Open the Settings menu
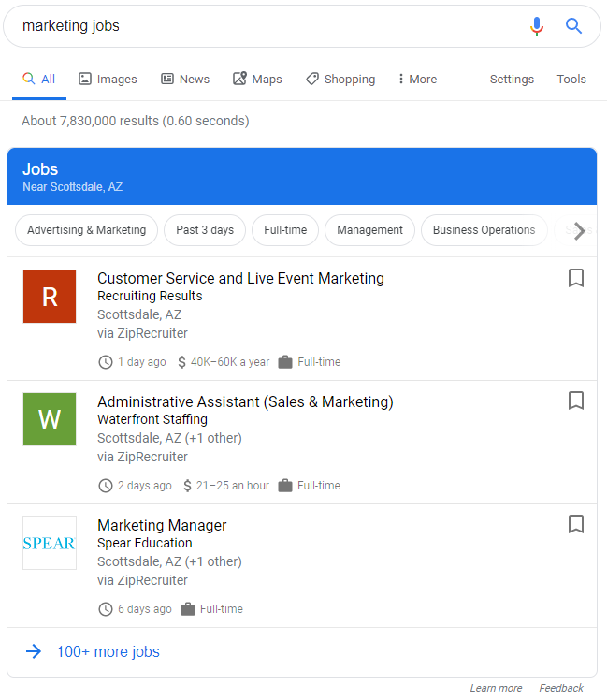This screenshot has width=607, height=700. [512, 79]
